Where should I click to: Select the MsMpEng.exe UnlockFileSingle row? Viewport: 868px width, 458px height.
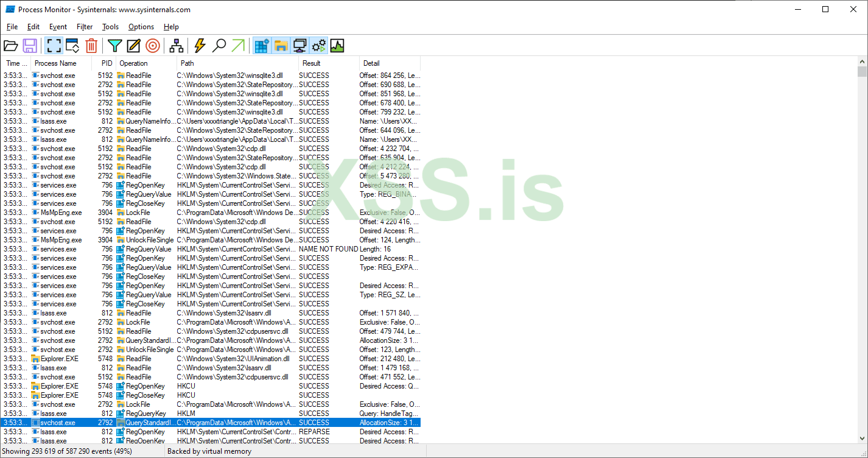coord(211,240)
